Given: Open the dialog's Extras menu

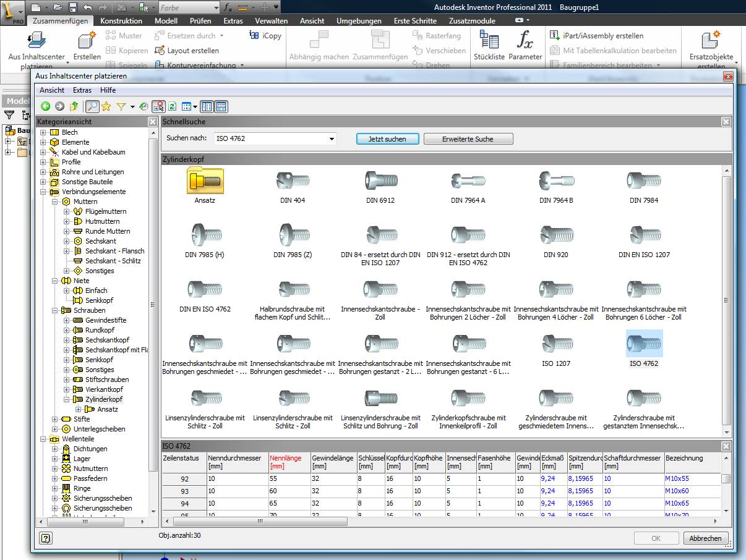Looking at the screenshot, I should pyautogui.click(x=82, y=90).
